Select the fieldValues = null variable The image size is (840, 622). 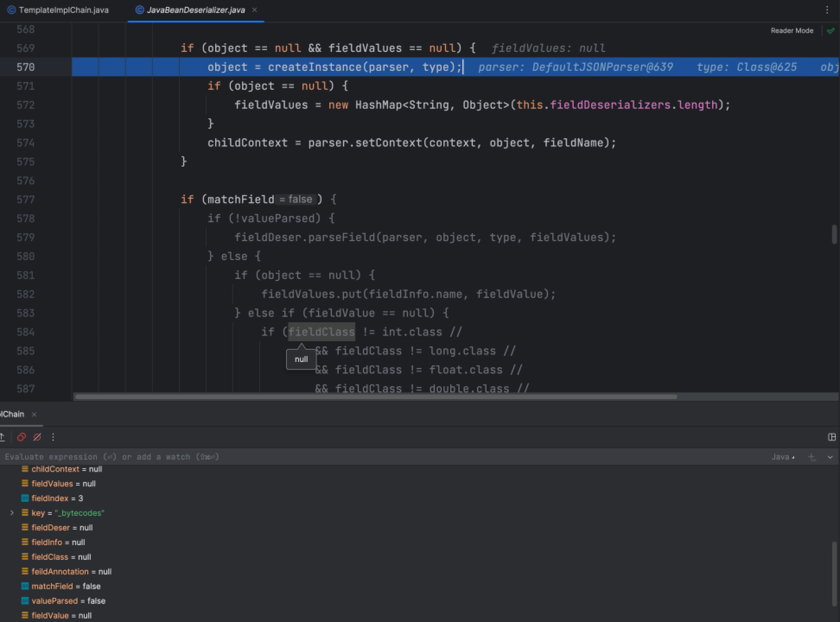(x=63, y=484)
